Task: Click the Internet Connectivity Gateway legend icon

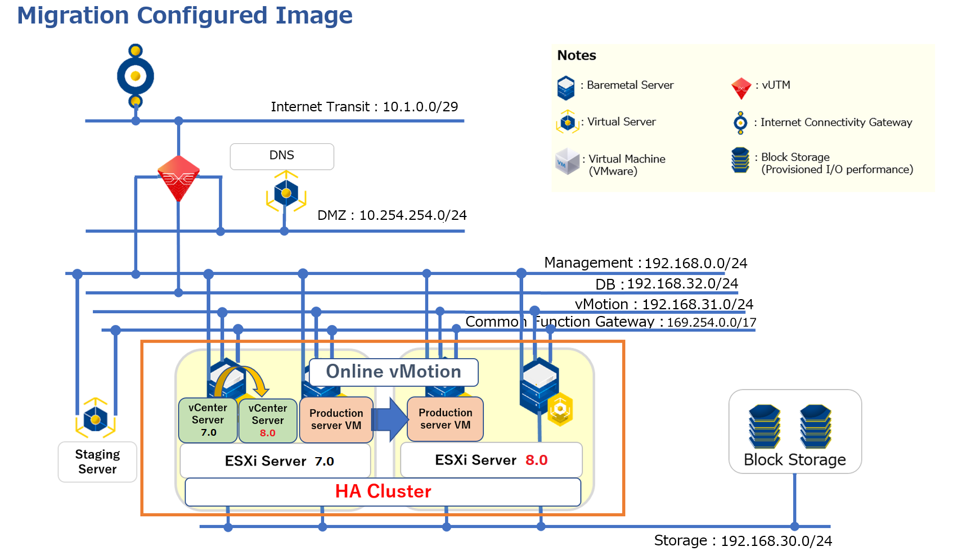Action: [x=740, y=123]
